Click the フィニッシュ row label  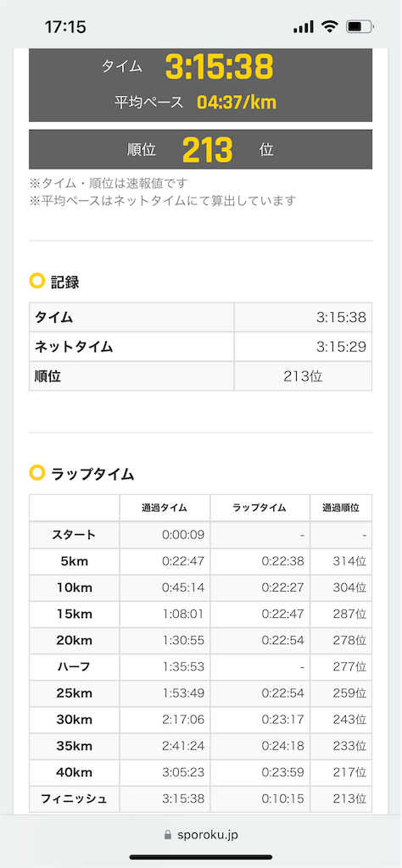pyautogui.click(x=74, y=798)
